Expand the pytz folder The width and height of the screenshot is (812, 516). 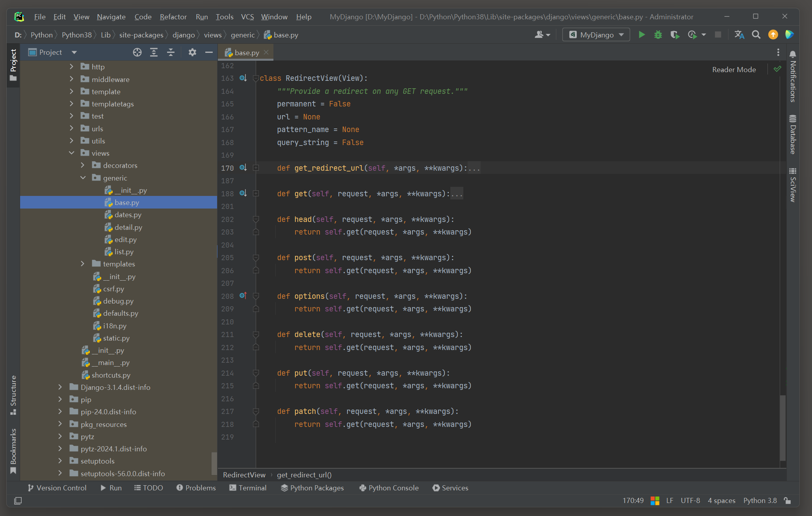pos(60,436)
